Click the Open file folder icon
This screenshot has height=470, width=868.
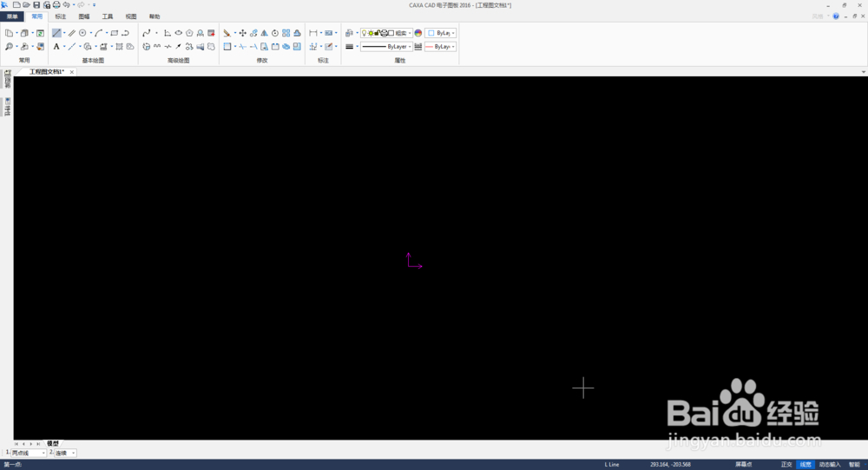pos(27,5)
